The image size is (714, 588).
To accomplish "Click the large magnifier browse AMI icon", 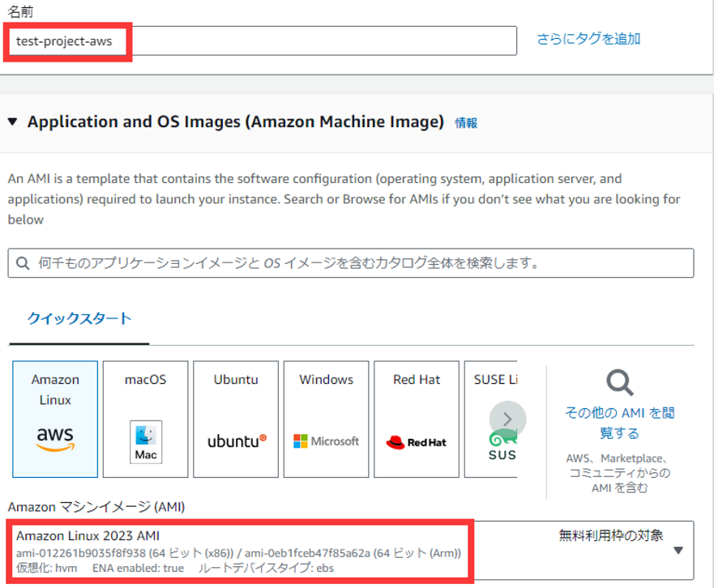I will pyautogui.click(x=620, y=383).
